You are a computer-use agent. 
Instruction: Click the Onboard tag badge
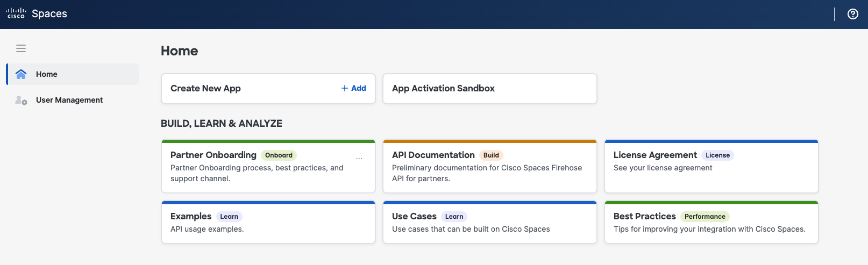279,155
